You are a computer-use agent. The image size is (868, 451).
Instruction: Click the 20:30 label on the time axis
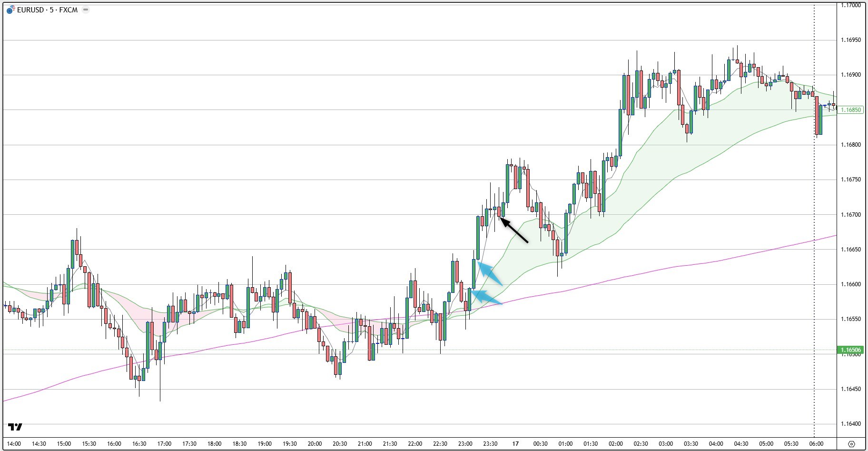[x=340, y=444]
